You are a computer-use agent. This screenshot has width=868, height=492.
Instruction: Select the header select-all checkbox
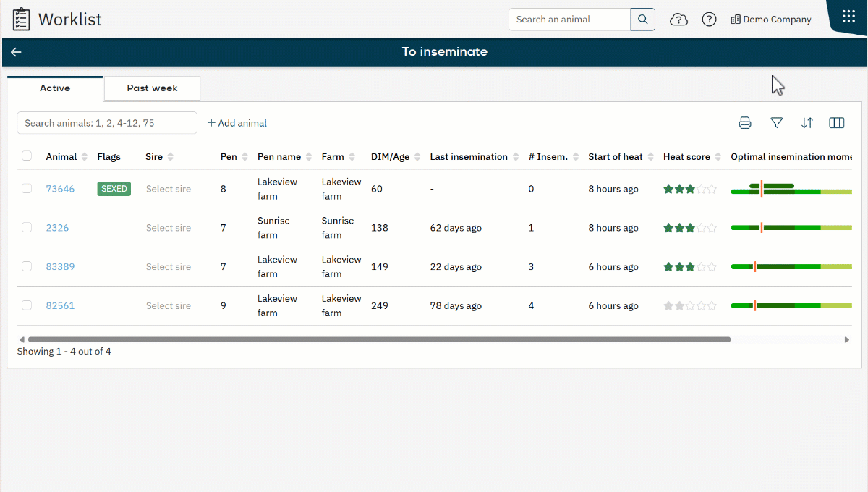click(x=27, y=156)
